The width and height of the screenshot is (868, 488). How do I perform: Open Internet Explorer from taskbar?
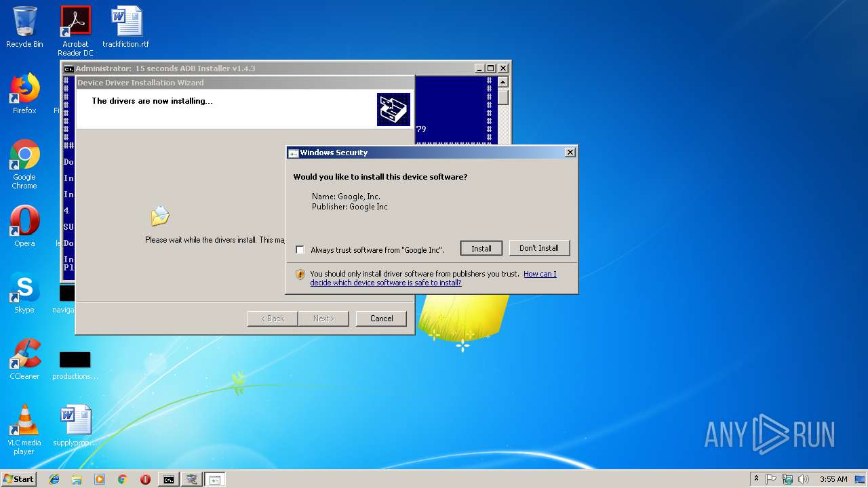pos(54,479)
